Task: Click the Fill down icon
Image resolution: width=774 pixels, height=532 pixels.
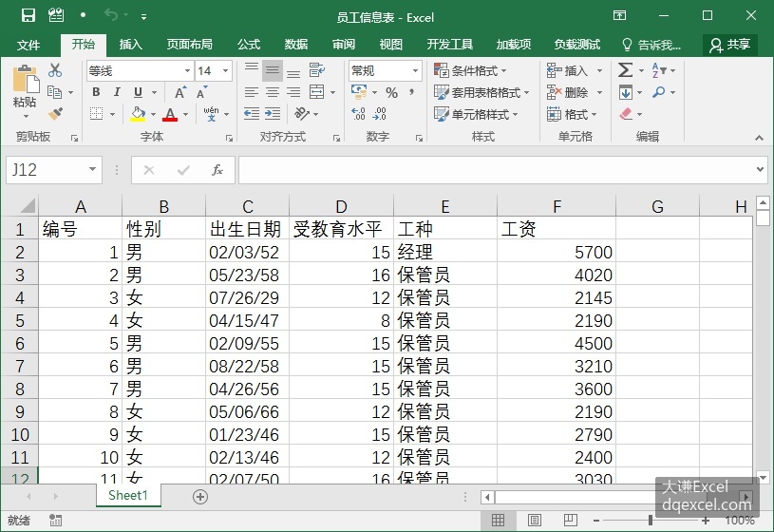Action: tap(626, 92)
